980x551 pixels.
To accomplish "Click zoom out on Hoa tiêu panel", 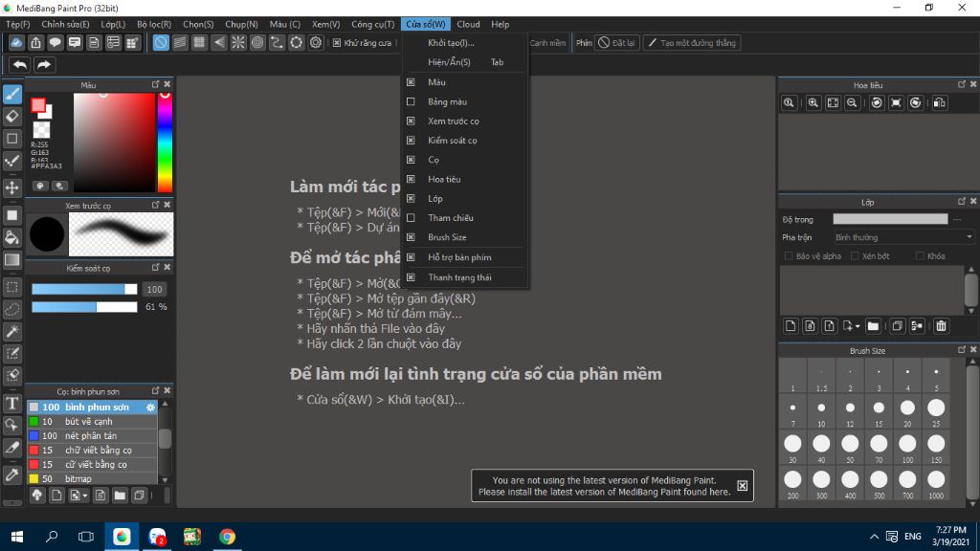I will point(851,103).
